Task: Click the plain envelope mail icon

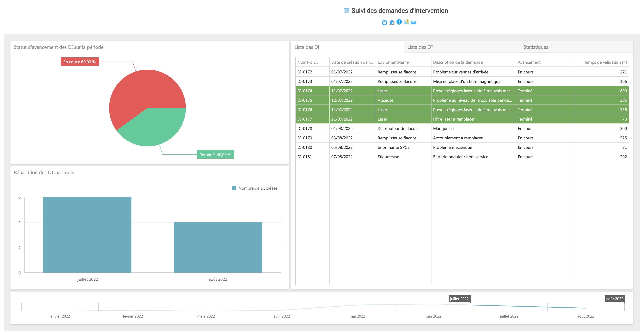Action: click(414, 23)
